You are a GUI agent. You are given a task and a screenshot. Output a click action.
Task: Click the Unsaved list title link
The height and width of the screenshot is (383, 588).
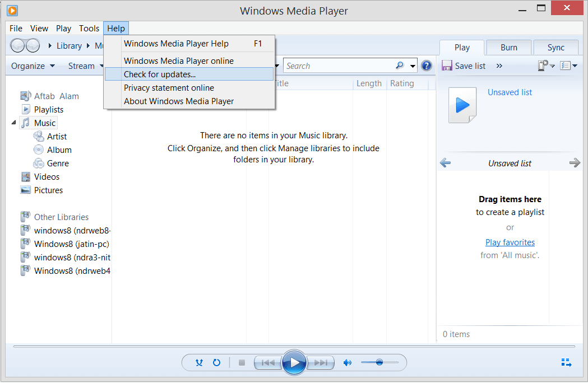(510, 92)
